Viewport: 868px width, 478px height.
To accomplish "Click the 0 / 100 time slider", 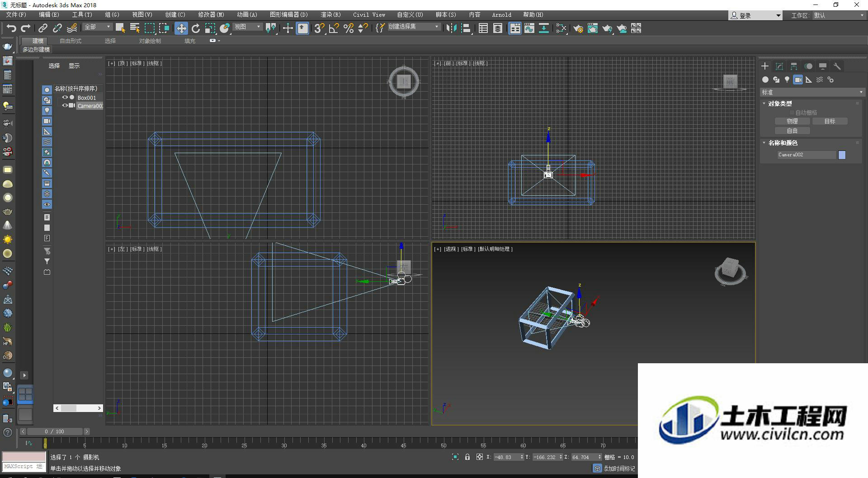I will point(54,431).
